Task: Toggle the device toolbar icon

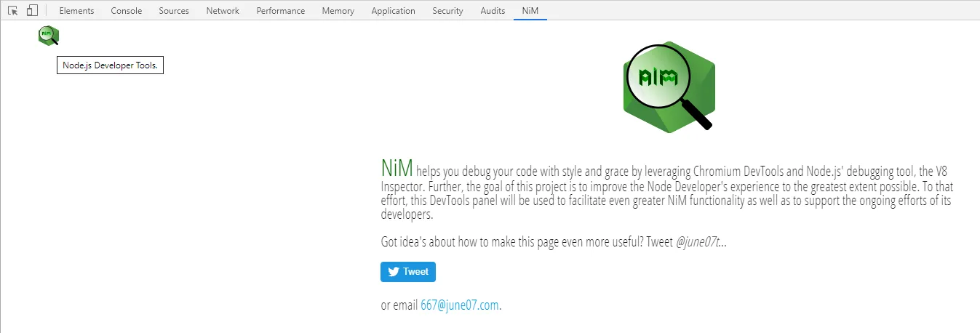Action: (32, 11)
